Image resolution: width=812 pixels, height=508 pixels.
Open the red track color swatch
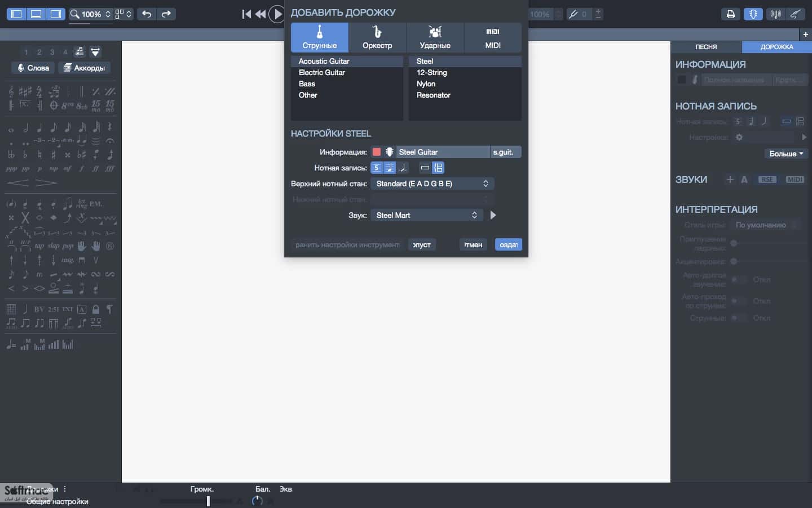tap(377, 152)
